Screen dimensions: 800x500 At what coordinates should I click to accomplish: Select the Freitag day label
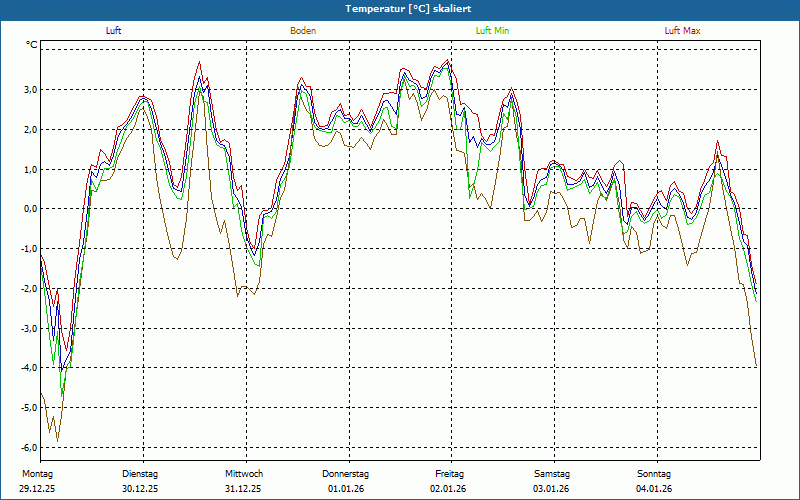pos(450,474)
